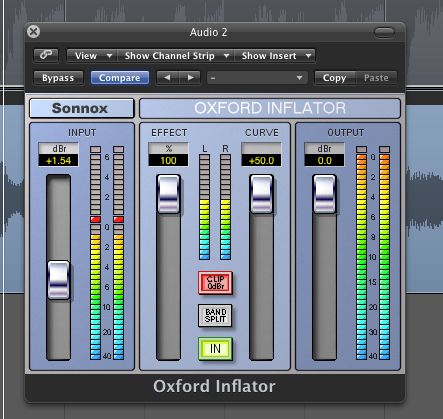443x419 pixels.
Task: Click the INPUT fader handle
Action: click(59, 280)
